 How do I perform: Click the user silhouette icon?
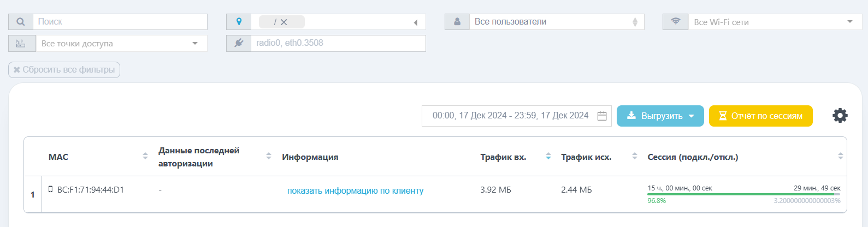(x=457, y=22)
